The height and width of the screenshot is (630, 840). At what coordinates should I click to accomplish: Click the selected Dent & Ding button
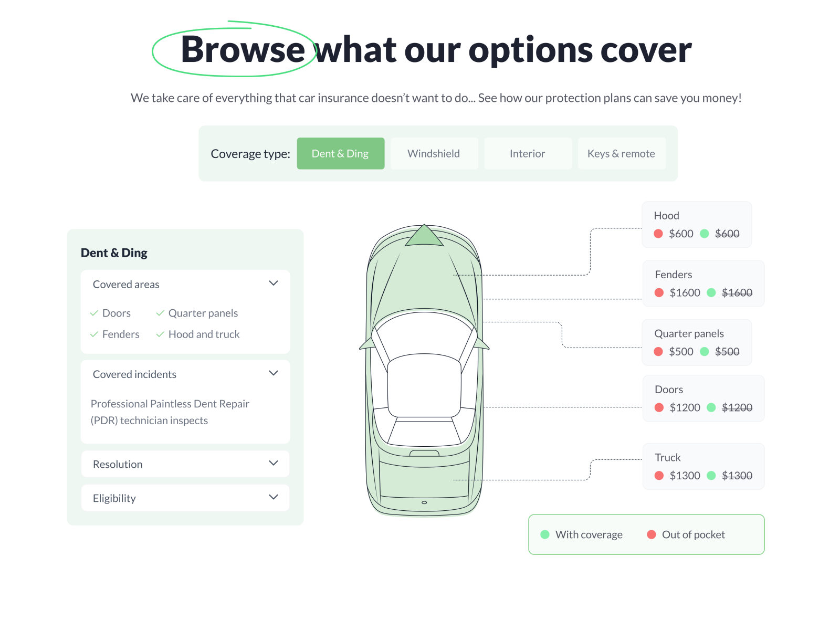coord(340,153)
